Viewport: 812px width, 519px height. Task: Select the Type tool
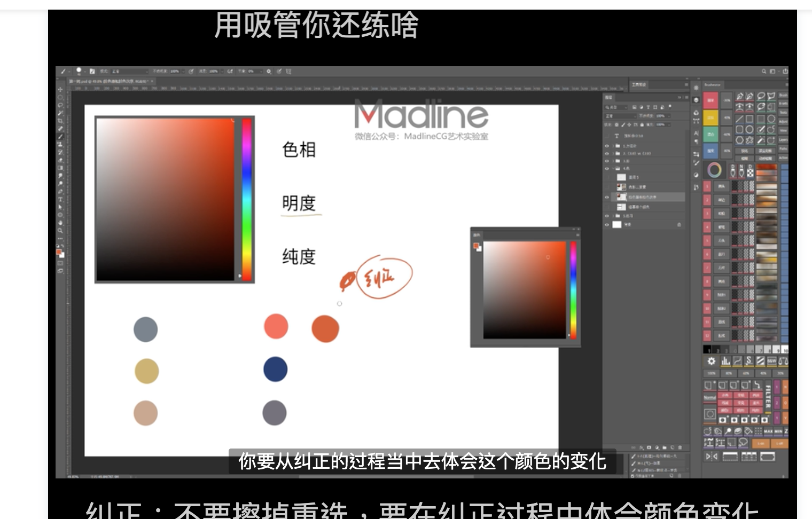coord(60,199)
